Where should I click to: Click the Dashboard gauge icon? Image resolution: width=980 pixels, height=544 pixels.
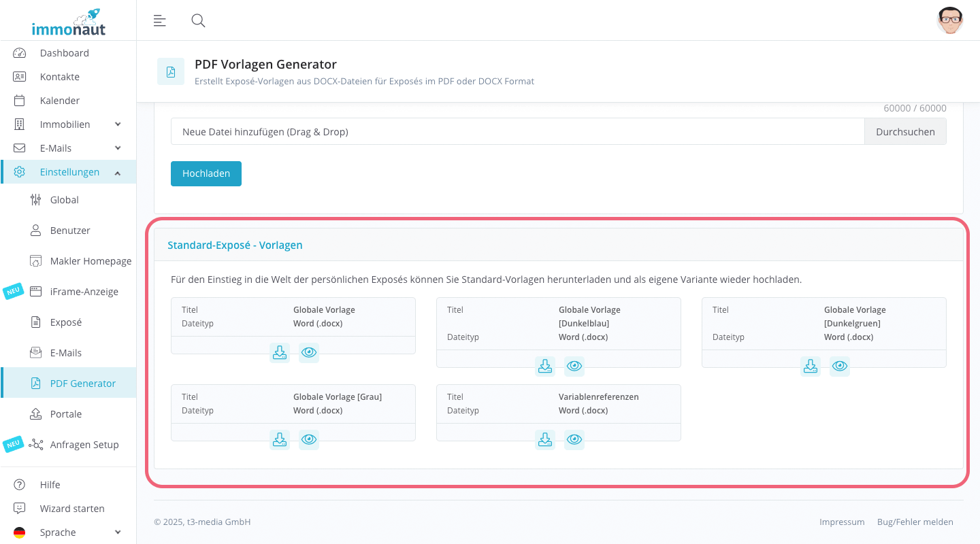pyautogui.click(x=20, y=53)
